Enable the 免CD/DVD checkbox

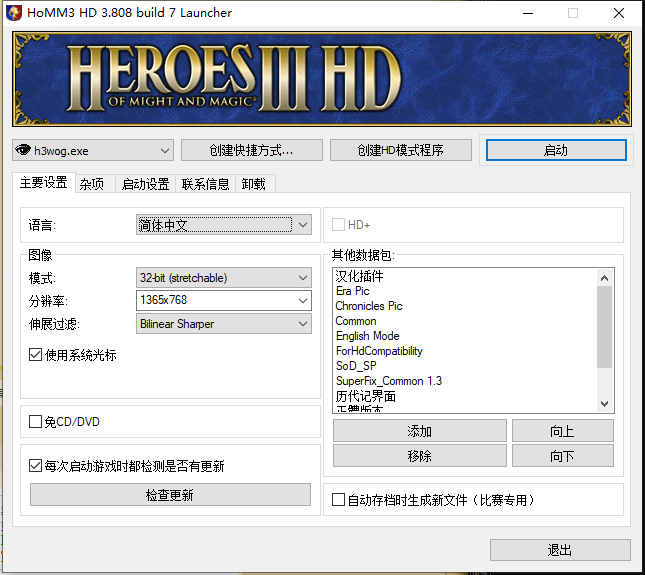tap(35, 422)
